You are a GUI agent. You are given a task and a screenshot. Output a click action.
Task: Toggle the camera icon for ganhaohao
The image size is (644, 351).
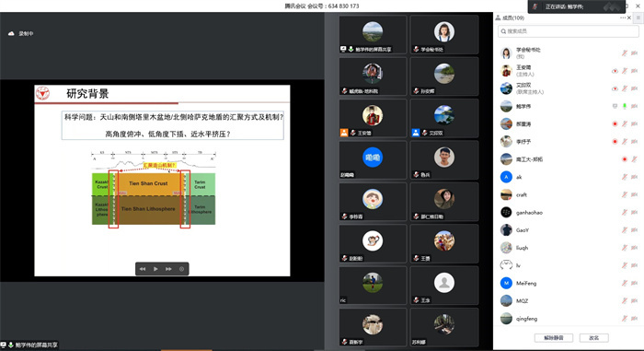pos(635,212)
